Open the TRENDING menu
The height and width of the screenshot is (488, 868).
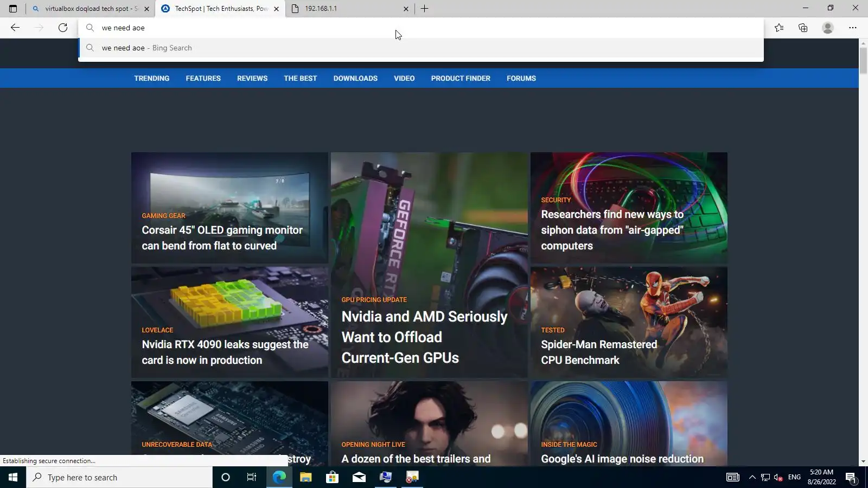pyautogui.click(x=152, y=78)
